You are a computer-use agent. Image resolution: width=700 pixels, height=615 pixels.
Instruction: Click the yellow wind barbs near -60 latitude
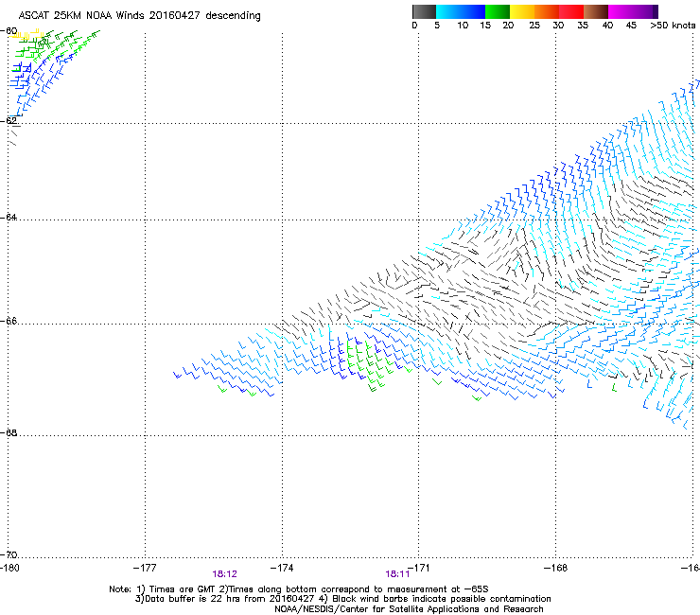click(26, 34)
